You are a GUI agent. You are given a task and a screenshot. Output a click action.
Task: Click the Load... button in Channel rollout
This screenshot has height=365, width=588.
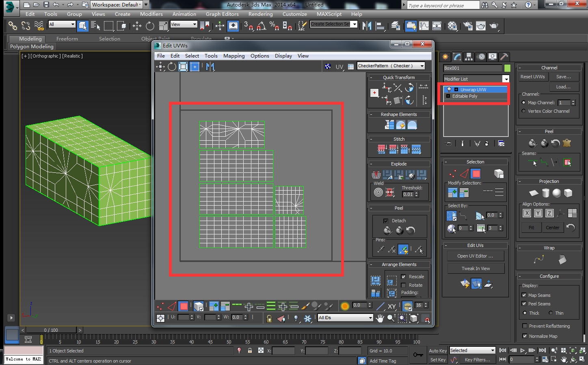(x=564, y=87)
